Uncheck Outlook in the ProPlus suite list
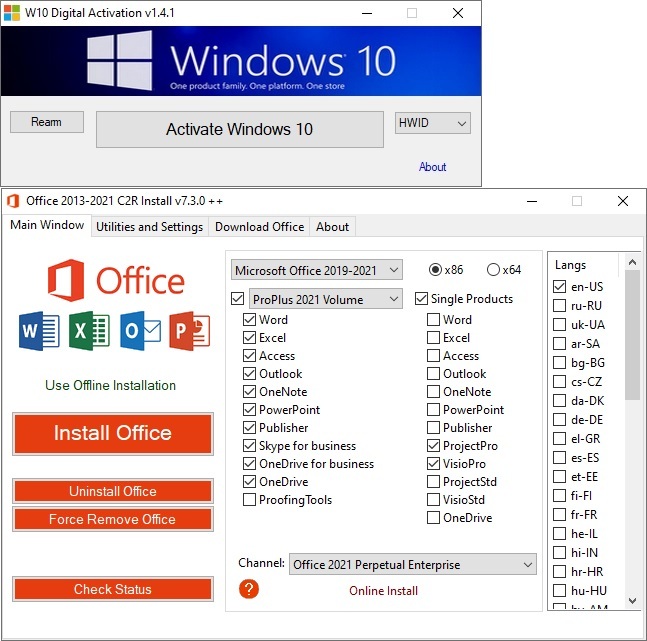Viewport: 647px width, 641px height. pos(249,374)
